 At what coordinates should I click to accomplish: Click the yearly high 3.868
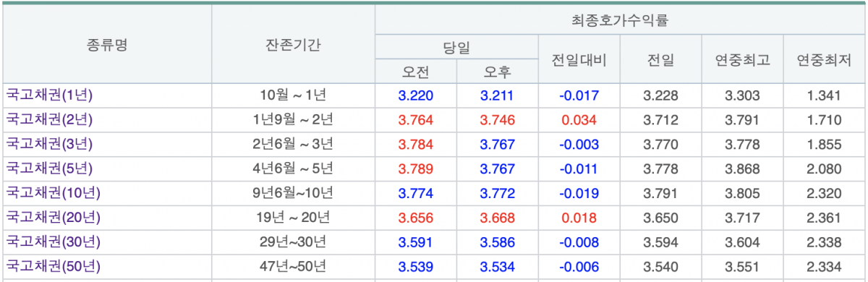click(x=742, y=168)
